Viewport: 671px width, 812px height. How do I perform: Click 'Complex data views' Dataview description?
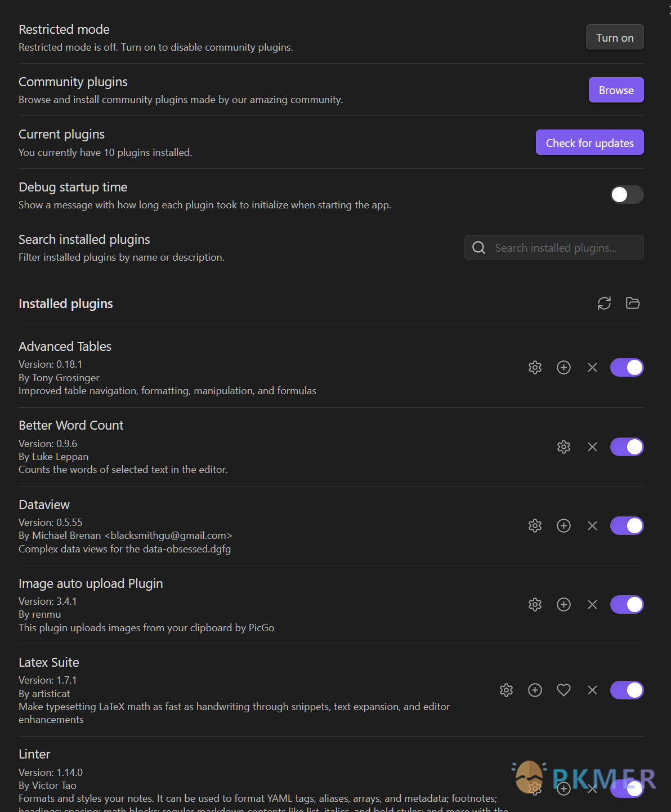coord(125,549)
